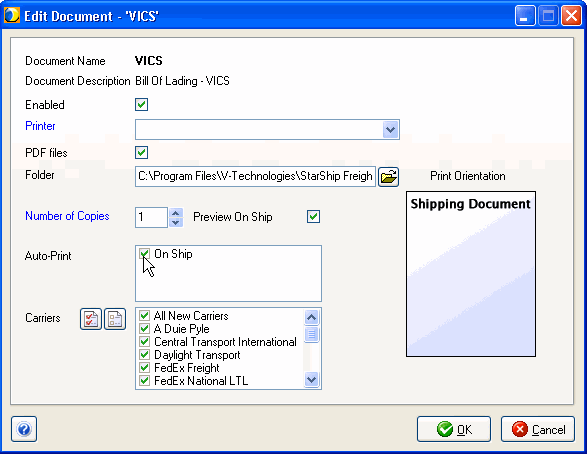587x454 pixels.
Task: Uncheck On Ship auto-print option
Action: [145, 253]
